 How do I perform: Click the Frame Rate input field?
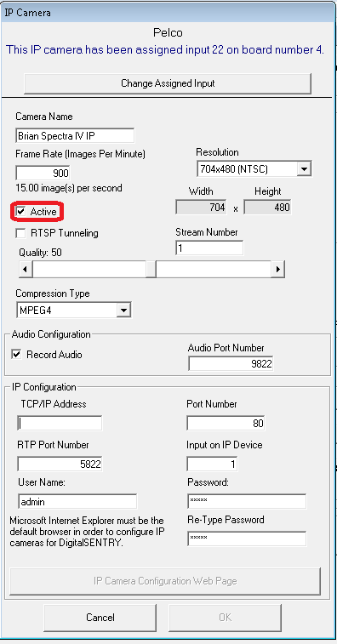pyautogui.click(x=43, y=173)
